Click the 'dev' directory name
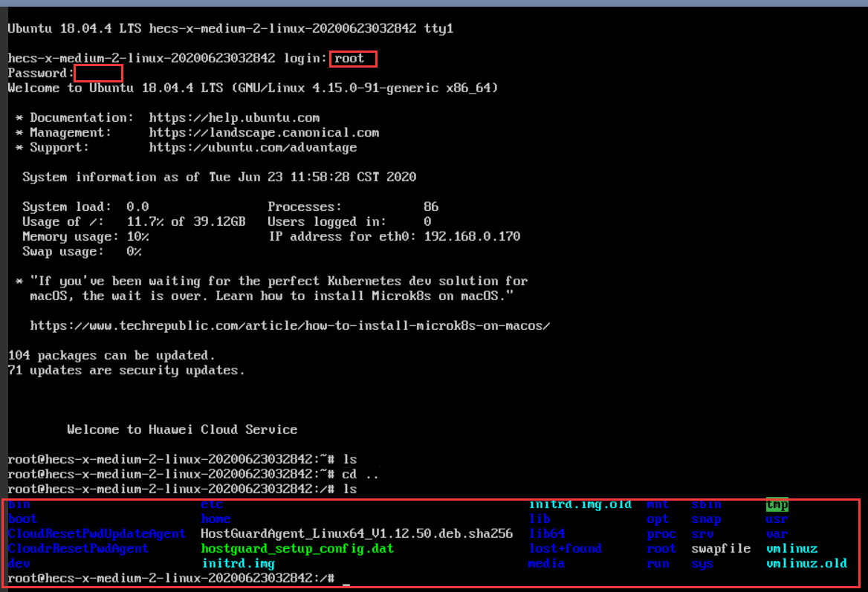This screenshot has height=592, width=868. (x=19, y=564)
